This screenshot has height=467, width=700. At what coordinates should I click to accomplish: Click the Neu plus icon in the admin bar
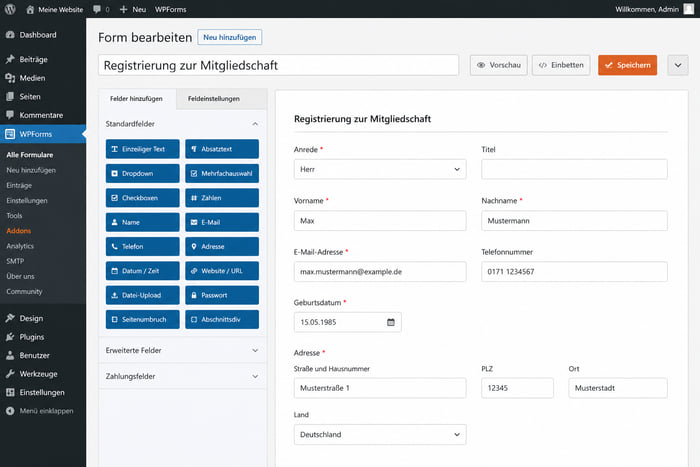click(124, 9)
